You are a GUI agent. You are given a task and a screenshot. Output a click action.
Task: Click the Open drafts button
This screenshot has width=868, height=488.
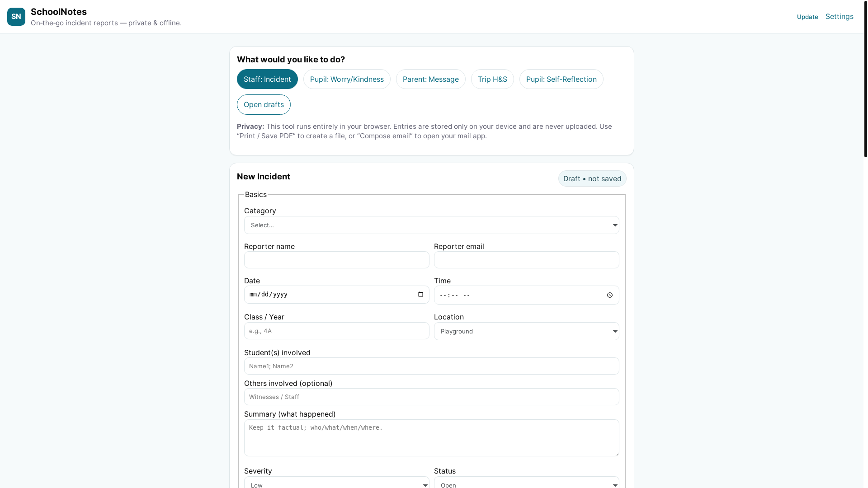pos(264,104)
